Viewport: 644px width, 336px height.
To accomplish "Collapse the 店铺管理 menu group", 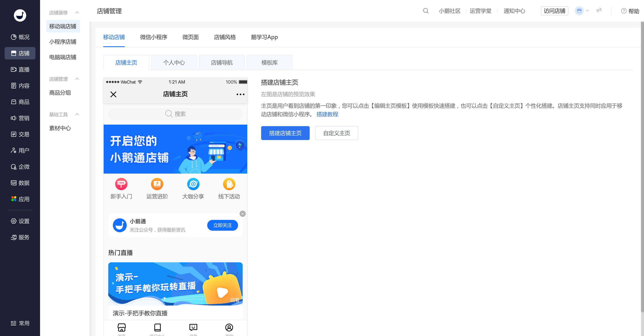I will 77,79.
